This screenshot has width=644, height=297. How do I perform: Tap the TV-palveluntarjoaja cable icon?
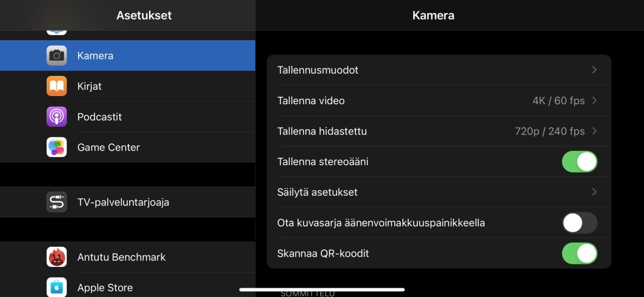coord(56,202)
